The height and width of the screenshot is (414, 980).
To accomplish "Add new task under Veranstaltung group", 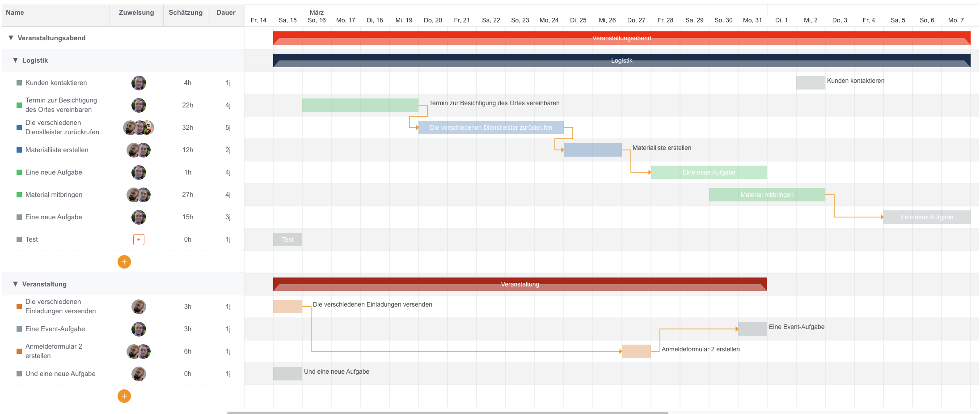I will pyautogui.click(x=124, y=396).
